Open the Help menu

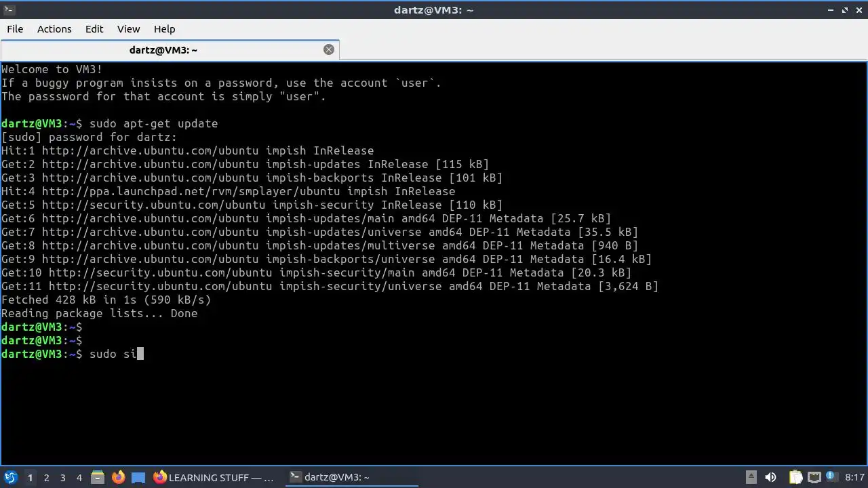pos(164,29)
